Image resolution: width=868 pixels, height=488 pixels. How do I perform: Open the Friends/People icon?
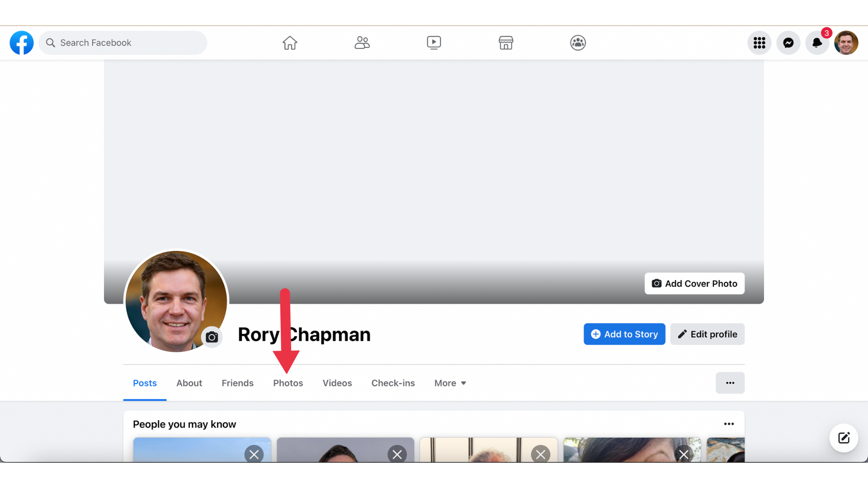pyautogui.click(x=362, y=42)
